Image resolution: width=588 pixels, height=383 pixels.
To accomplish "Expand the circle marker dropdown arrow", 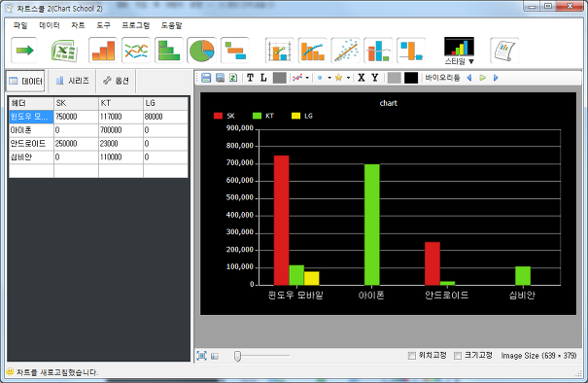I will pyautogui.click(x=329, y=78).
